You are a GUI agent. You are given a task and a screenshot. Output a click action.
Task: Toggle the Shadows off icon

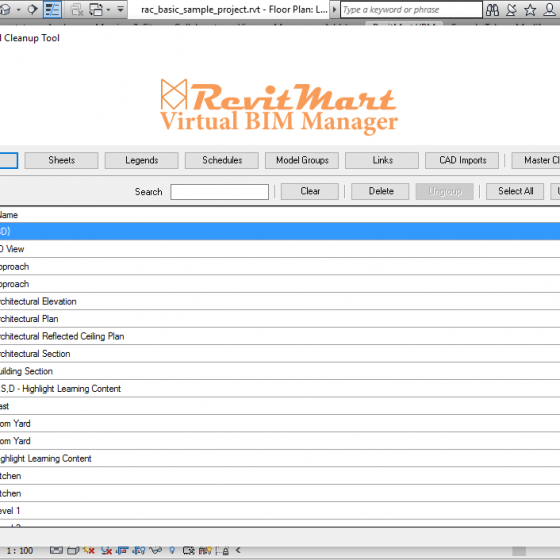click(106, 551)
